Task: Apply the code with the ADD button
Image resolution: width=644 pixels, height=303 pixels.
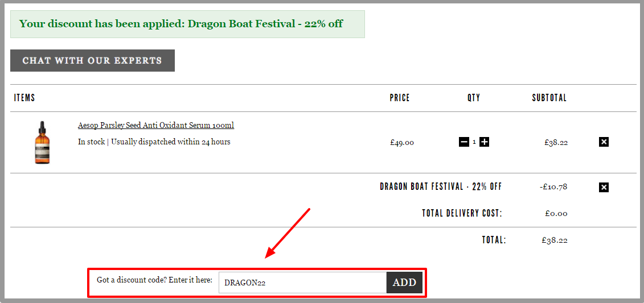Action: pyautogui.click(x=404, y=283)
